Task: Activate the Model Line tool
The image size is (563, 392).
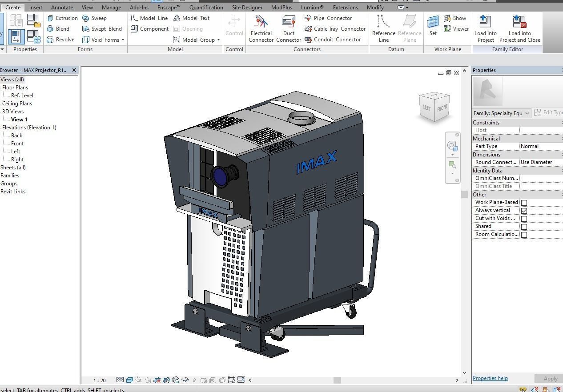Action: 149,18
